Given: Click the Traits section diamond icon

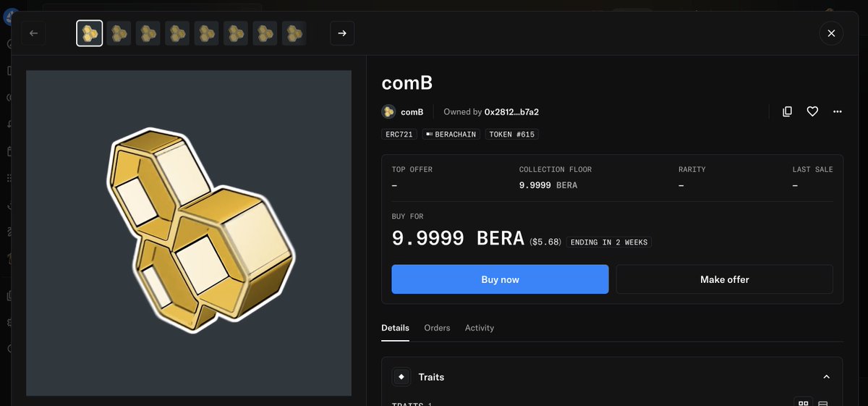Looking at the screenshot, I should [401, 377].
